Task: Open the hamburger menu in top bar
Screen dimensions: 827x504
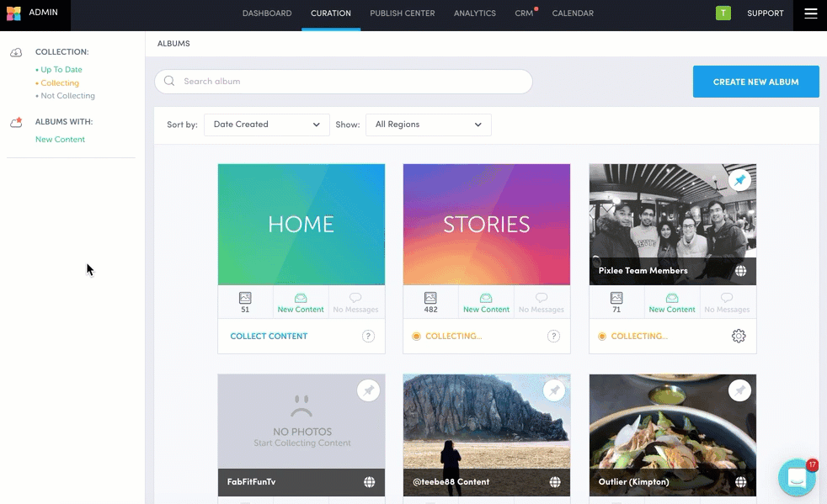Action: [810, 13]
